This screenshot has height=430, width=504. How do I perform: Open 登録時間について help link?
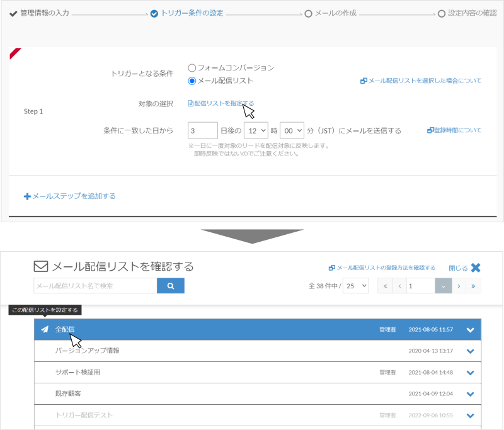pos(454,130)
